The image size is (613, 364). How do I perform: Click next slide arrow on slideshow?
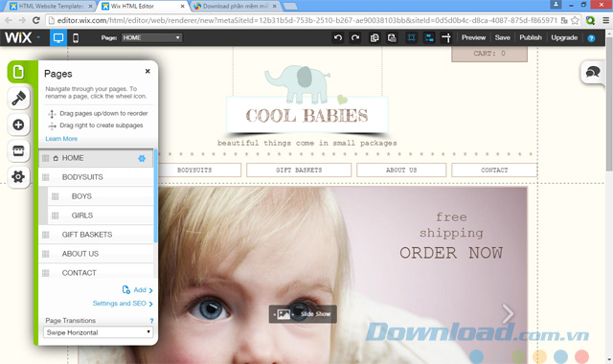click(x=508, y=313)
